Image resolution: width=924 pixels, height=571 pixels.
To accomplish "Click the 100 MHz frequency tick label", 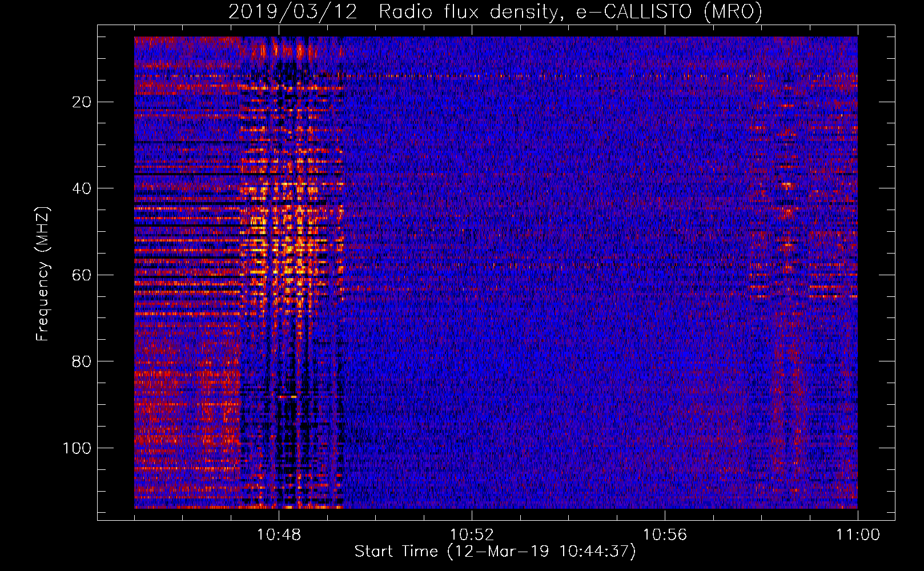I will click(x=77, y=448).
